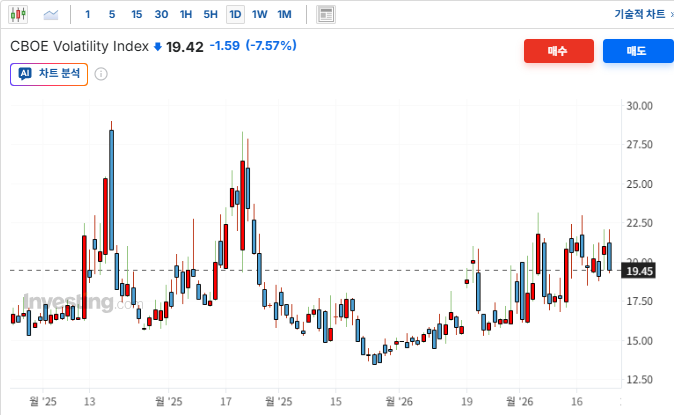Switch to the 5H timeframe
The image size is (674, 415).
(211, 15)
